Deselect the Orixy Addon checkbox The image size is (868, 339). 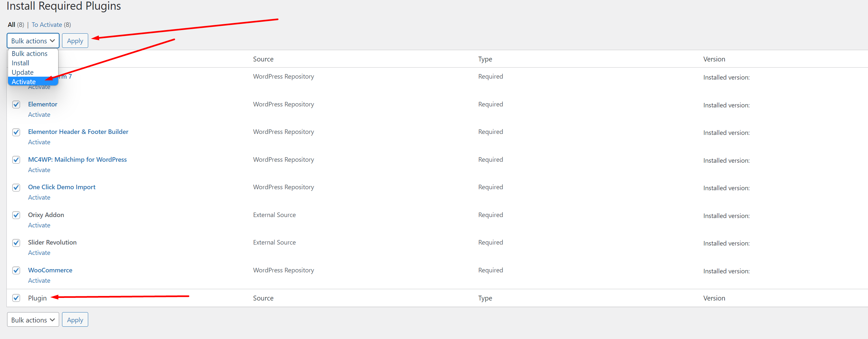(16, 215)
